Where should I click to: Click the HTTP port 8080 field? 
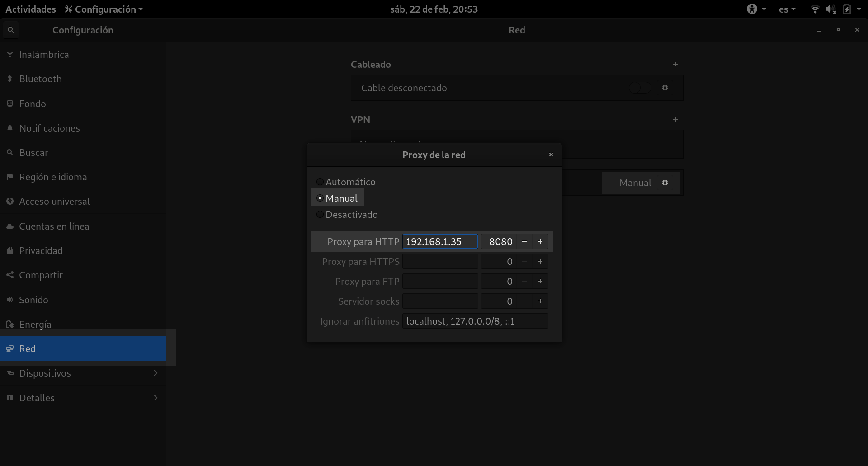(x=499, y=241)
